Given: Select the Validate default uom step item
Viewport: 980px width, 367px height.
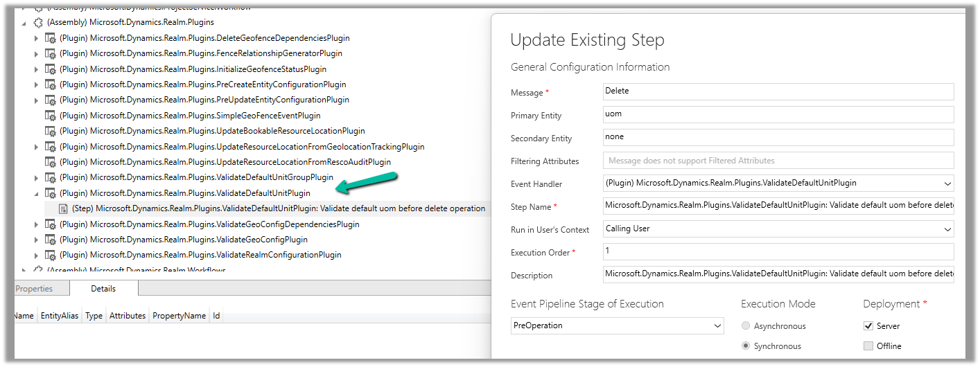Looking at the screenshot, I should pyautogui.click(x=277, y=208).
